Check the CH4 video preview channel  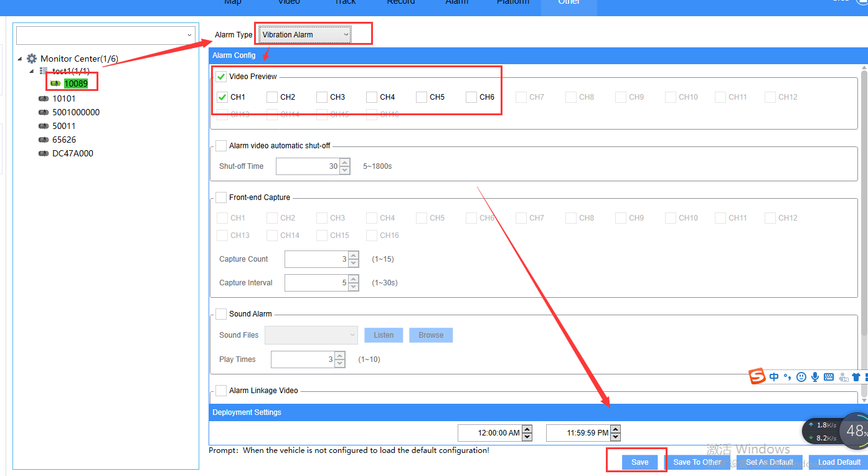371,97
